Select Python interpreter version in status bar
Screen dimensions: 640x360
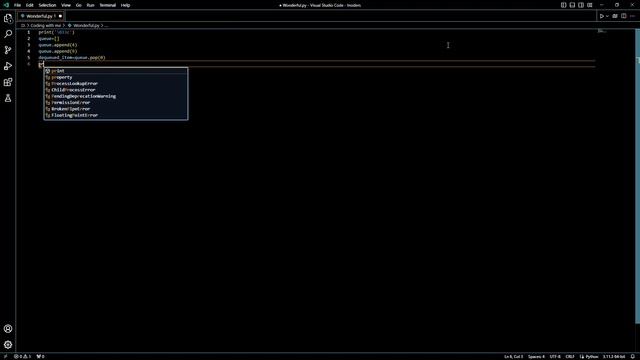tap(614, 356)
